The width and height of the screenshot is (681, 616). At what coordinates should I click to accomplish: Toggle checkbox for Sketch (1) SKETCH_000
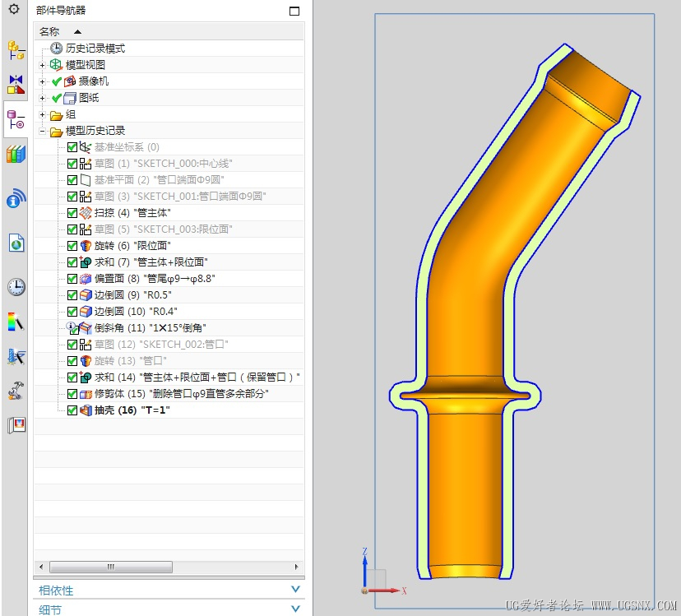pyautogui.click(x=72, y=164)
